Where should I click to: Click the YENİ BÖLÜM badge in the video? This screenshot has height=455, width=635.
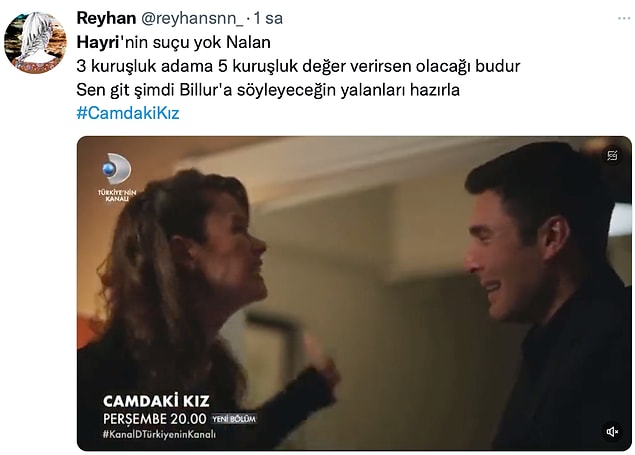coord(234,419)
